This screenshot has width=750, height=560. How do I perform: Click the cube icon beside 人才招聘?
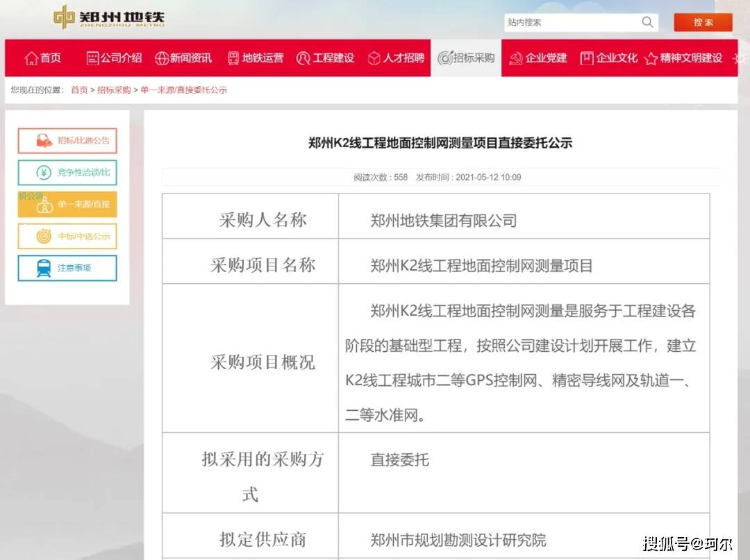(374, 58)
